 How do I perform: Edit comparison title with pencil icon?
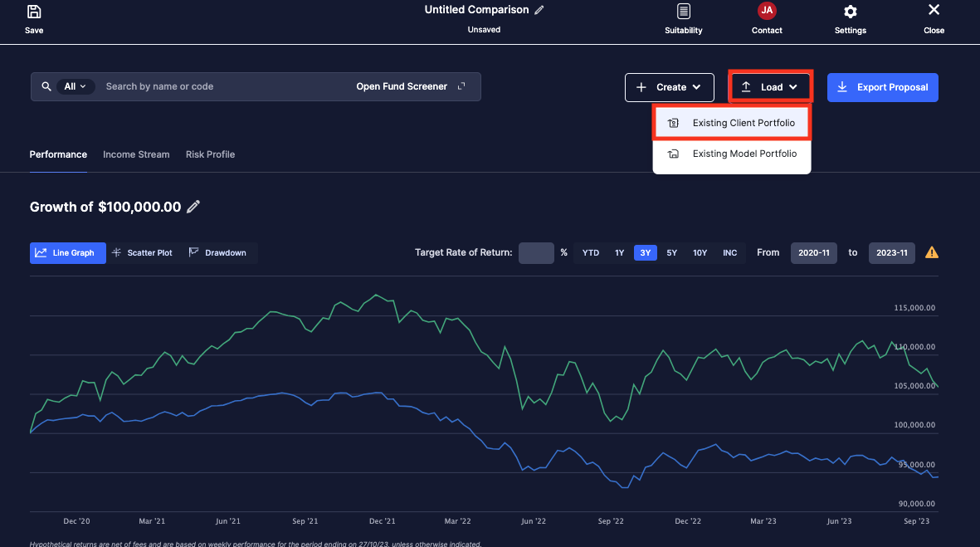pos(539,10)
